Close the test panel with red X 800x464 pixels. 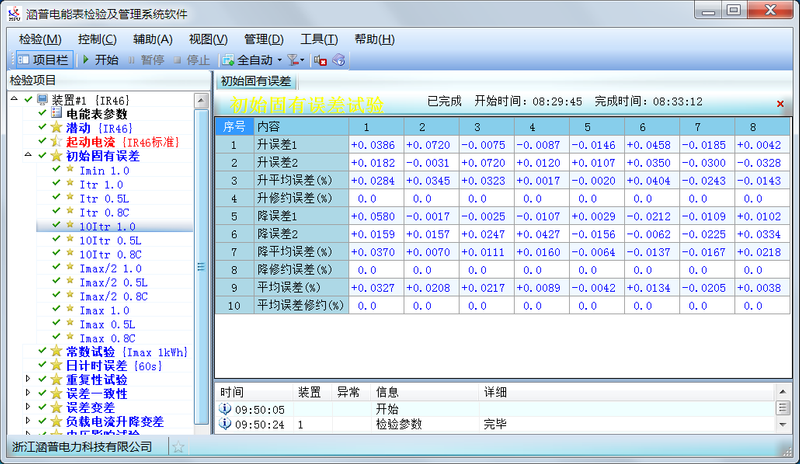click(x=780, y=104)
